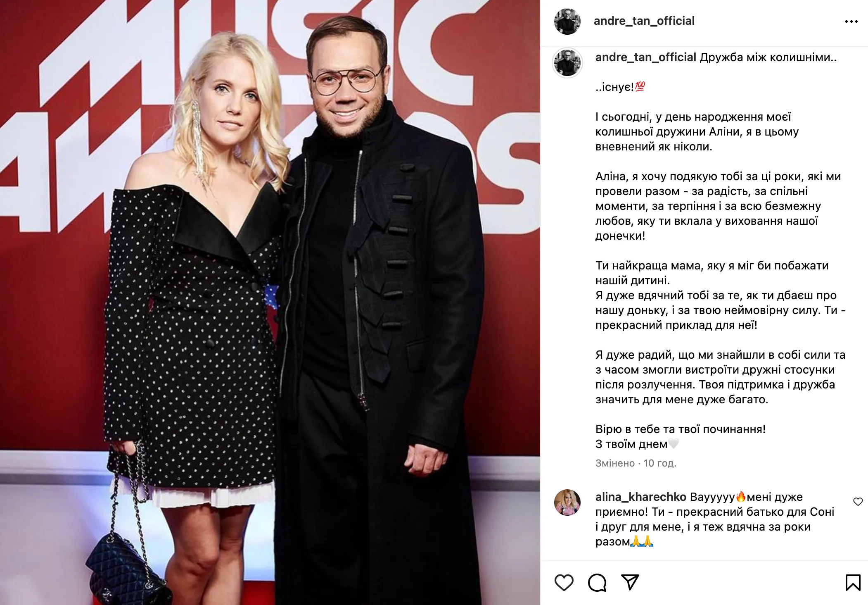Open alina_kharechko's comment avatar

[567, 503]
